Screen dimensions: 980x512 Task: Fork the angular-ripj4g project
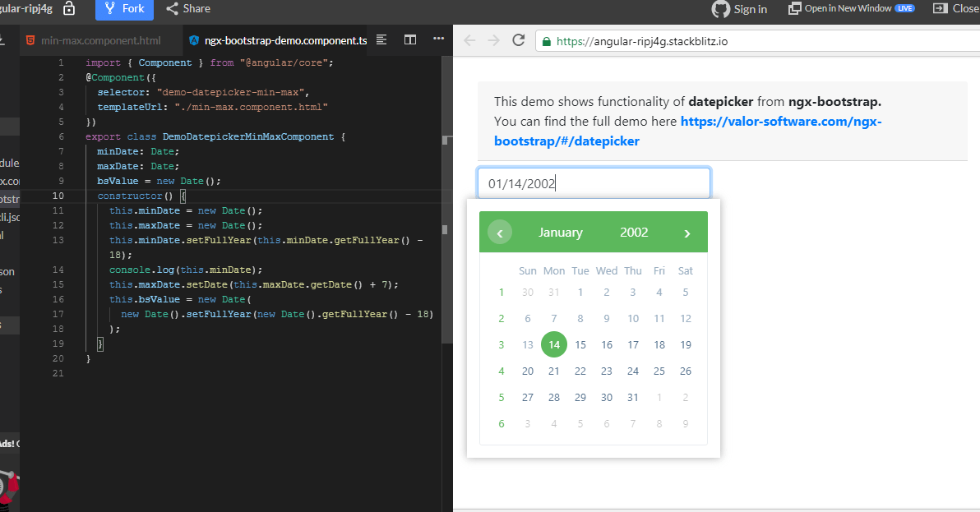(x=124, y=9)
